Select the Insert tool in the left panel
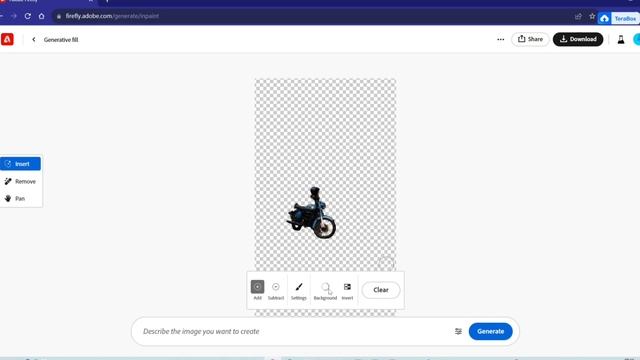Image resolution: width=640 pixels, height=360 pixels. (x=20, y=164)
